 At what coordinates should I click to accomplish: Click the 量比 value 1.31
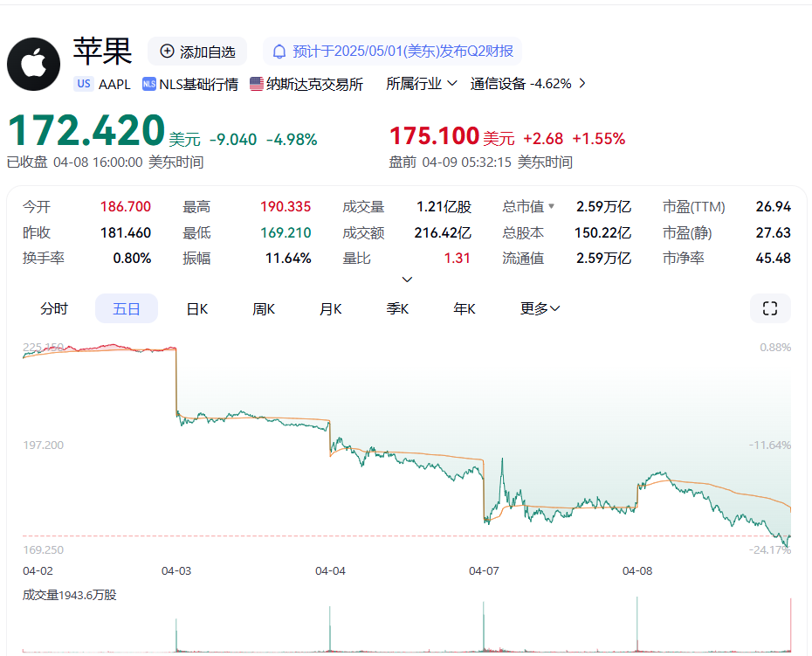pyautogui.click(x=457, y=258)
